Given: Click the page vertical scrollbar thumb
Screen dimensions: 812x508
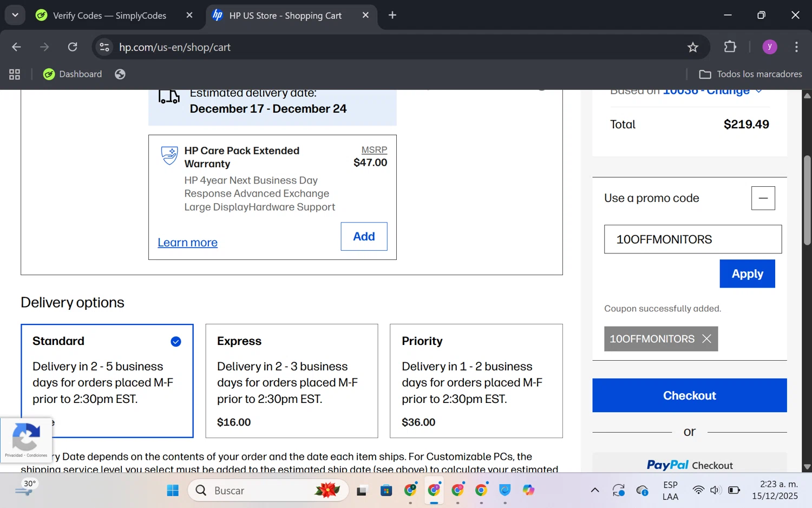Looking at the screenshot, I should point(807,200).
